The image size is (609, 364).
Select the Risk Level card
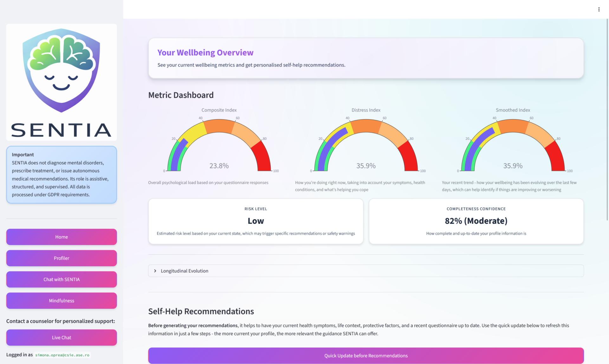(x=256, y=221)
